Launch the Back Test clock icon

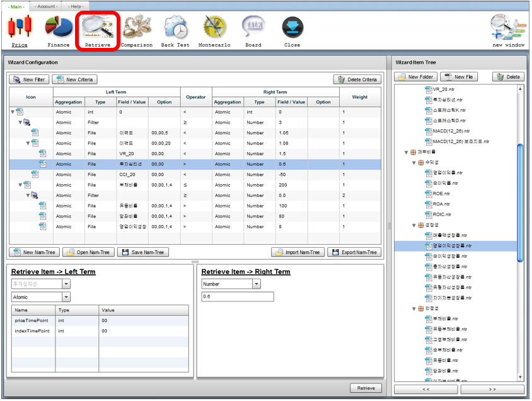(x=175, y=27)
